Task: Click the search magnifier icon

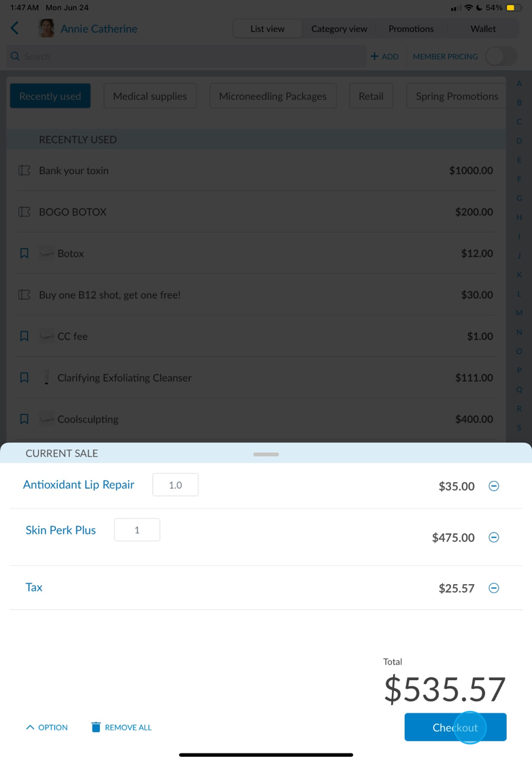Action: [x=15, y=56]
